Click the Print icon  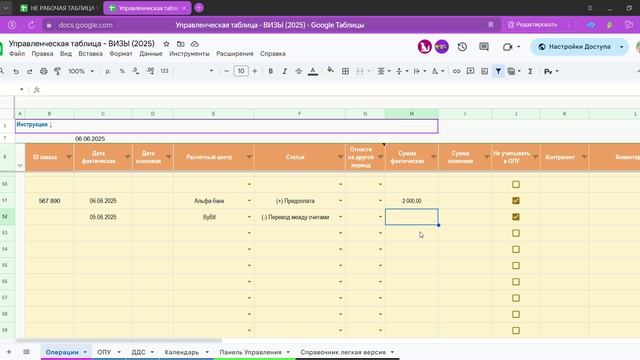pos(44,71)
